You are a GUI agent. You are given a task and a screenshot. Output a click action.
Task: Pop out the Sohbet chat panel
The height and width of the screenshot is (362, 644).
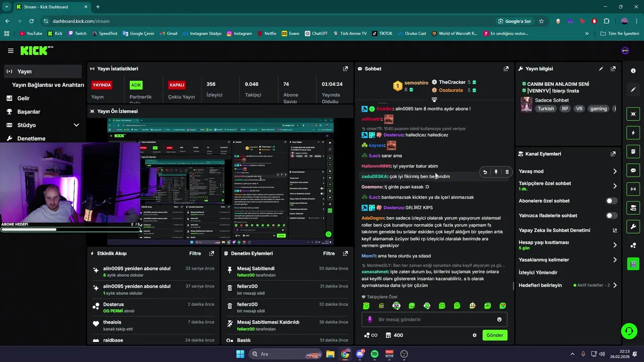coord(506,69)
